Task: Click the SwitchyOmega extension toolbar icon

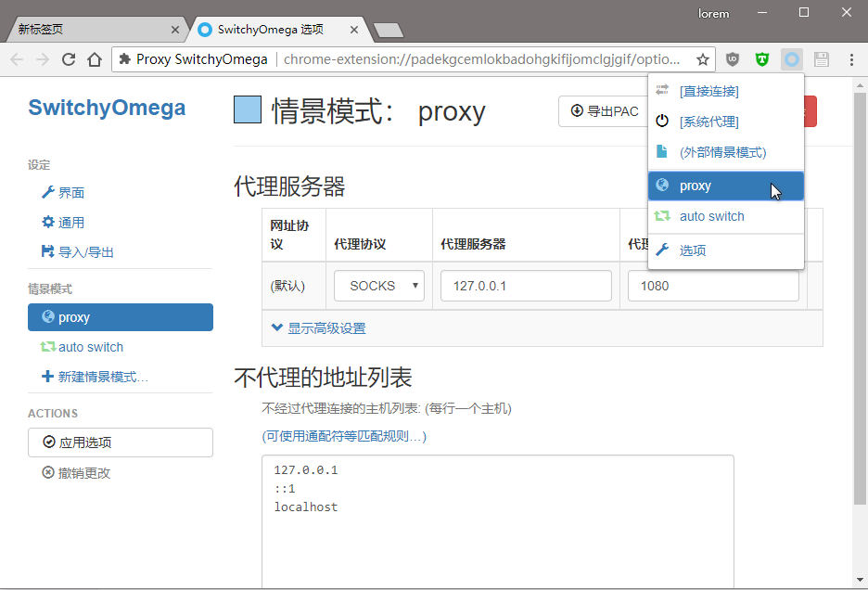Action: (792, 59)
